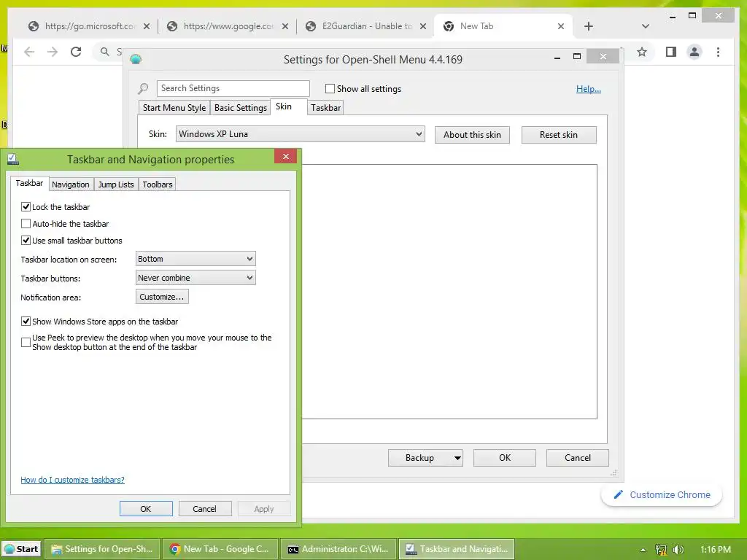
Task: Toggle Use small taskbar buttons
Action: point(26,241)
